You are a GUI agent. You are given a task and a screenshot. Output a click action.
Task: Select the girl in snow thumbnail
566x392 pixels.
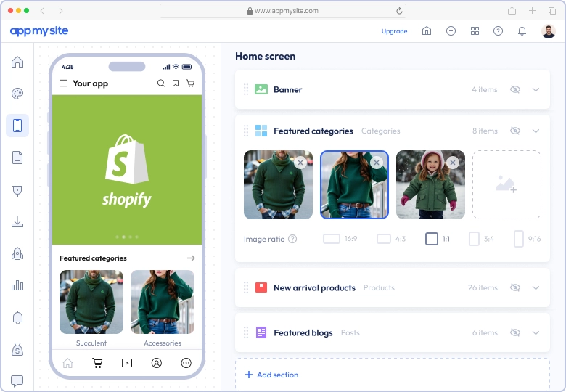click(x=430, y=185)
